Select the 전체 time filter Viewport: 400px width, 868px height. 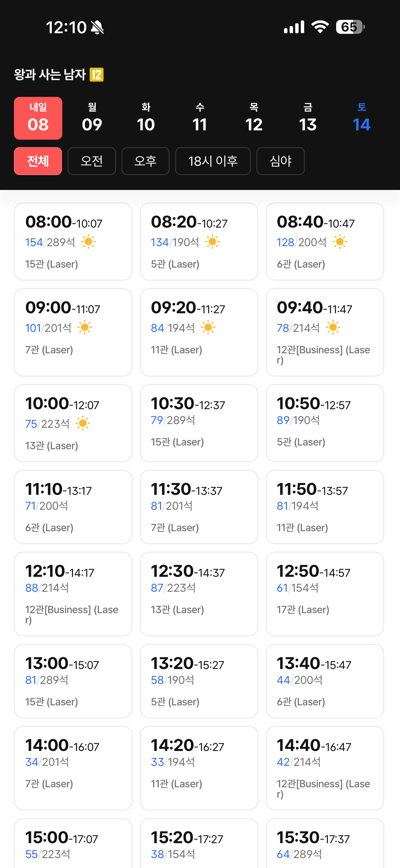pyautogui.click(x=38, y=161)
